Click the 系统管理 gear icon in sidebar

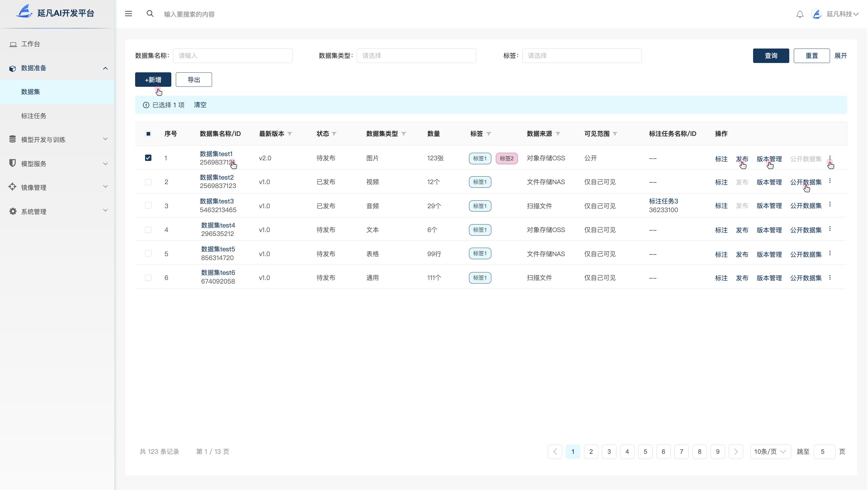(x=12, y=211)
